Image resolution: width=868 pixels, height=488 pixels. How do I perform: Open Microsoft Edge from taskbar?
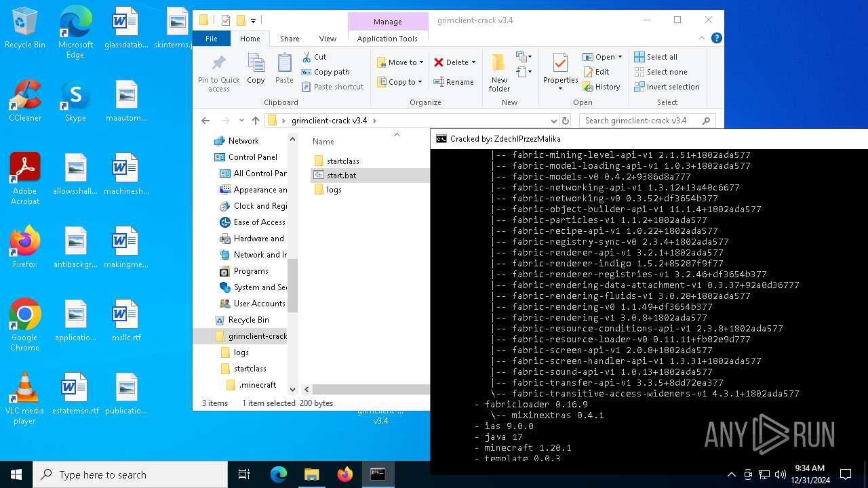[x=279, y=474]
